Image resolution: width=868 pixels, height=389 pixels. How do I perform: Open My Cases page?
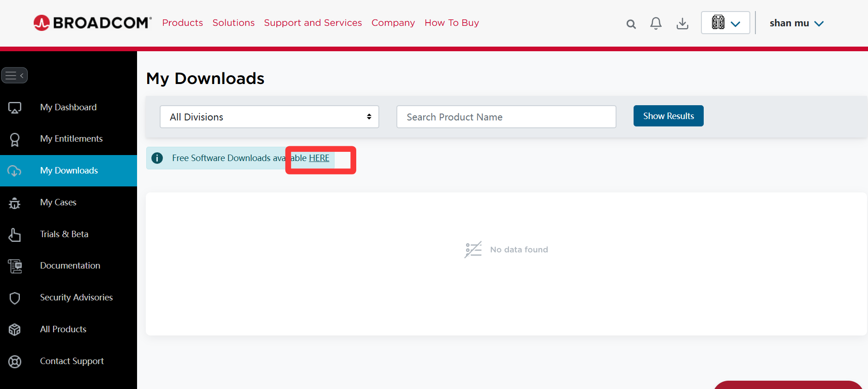tap(68, 202)
